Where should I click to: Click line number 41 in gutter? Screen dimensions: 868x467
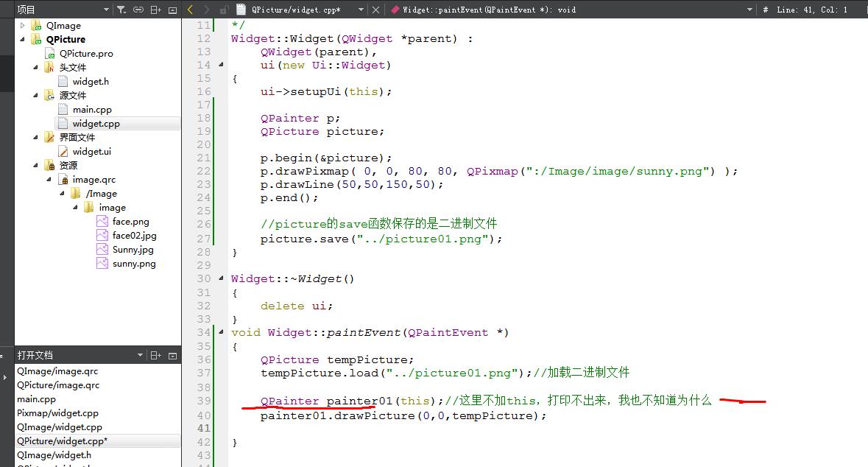pos(204,428)
